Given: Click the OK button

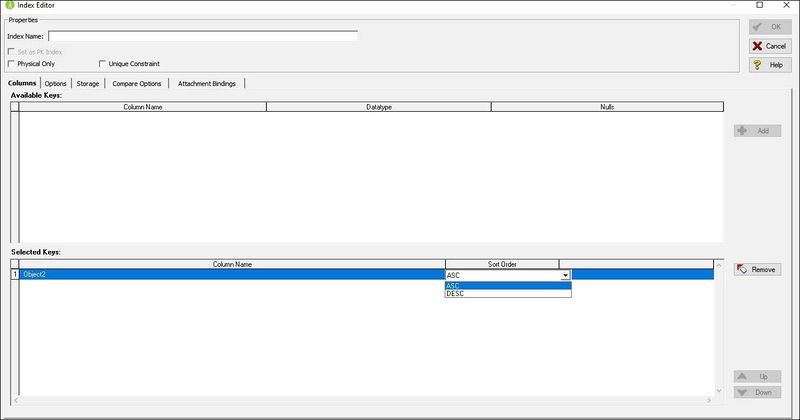Looking at the screenshot, I should tap(770, 27).
